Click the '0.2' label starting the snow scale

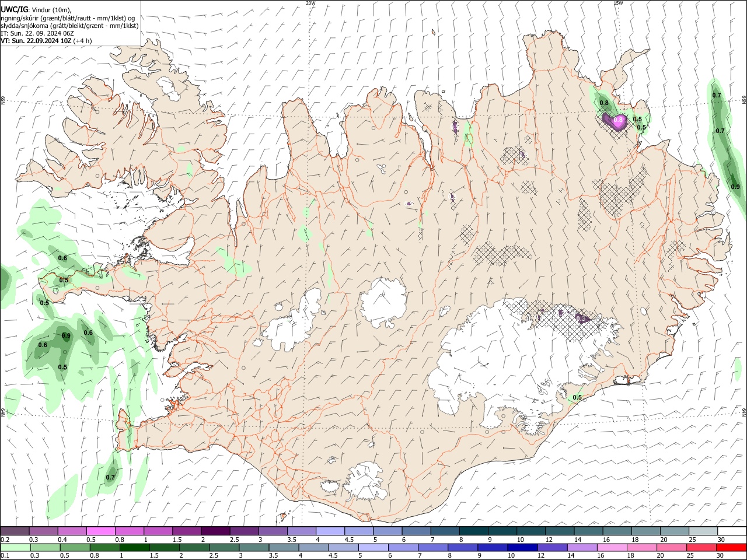5,540
